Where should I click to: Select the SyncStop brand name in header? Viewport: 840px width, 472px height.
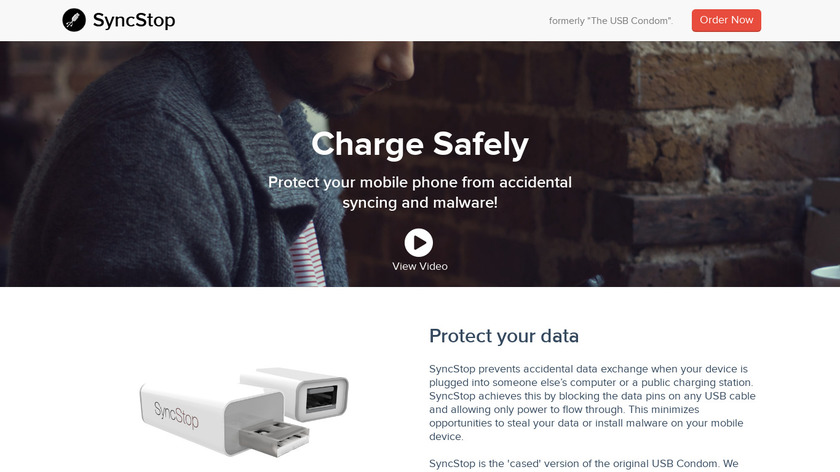pyautogui.click(x=134, y=20)
